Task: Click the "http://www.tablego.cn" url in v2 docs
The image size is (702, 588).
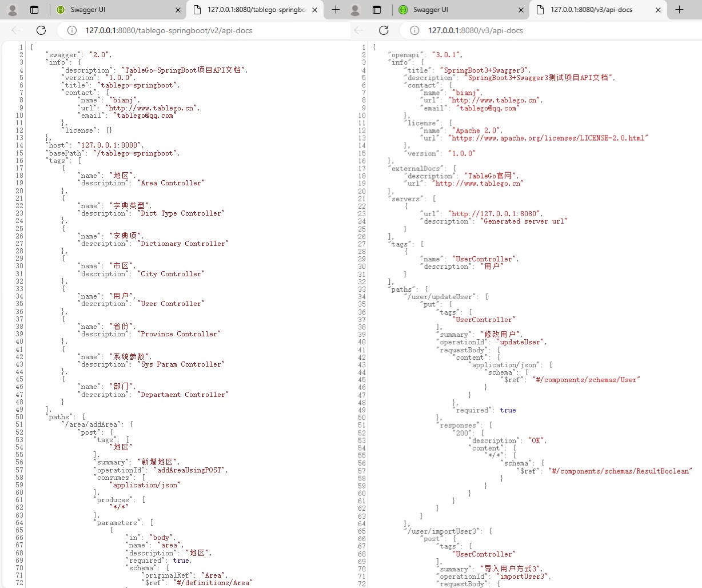Action: click(152, 108)
